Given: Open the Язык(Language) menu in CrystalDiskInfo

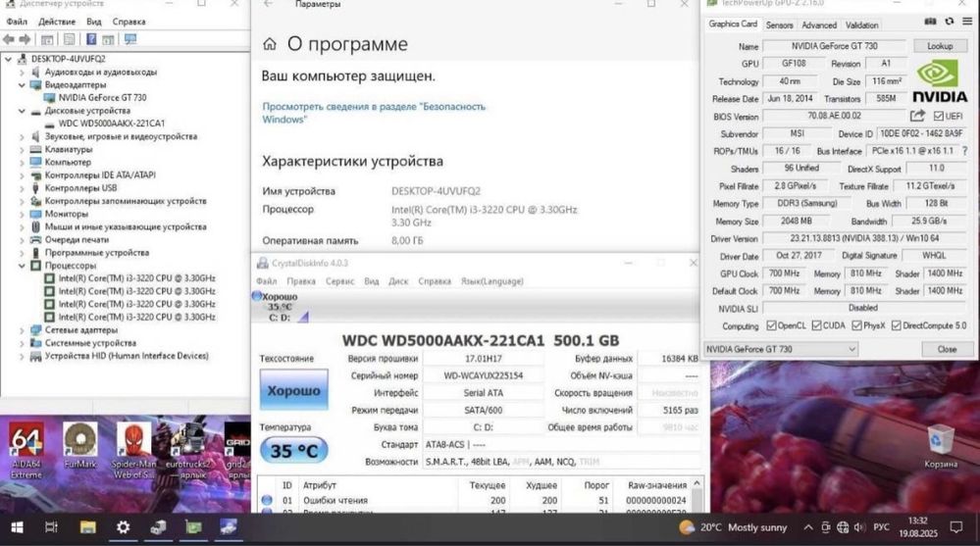Looking at the screenshot, I should [x=491, y=281].
